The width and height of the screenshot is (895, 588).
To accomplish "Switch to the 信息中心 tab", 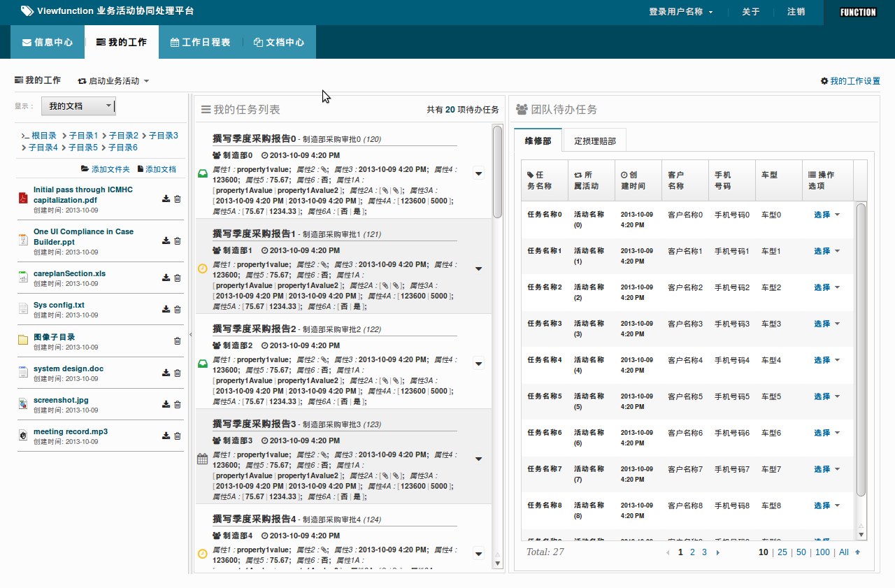I will tap(48, 42).
